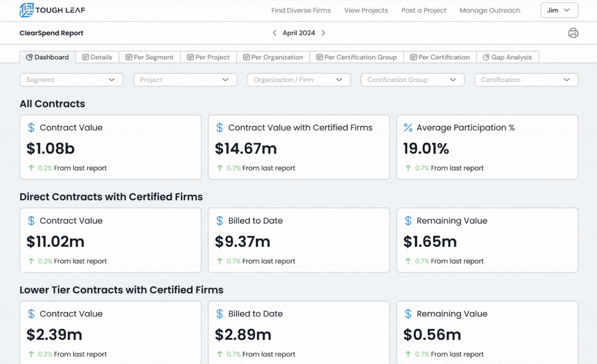Switch to the Gap Analysis tab
This screenshot has width=597, height=364.
click(507, 57)
